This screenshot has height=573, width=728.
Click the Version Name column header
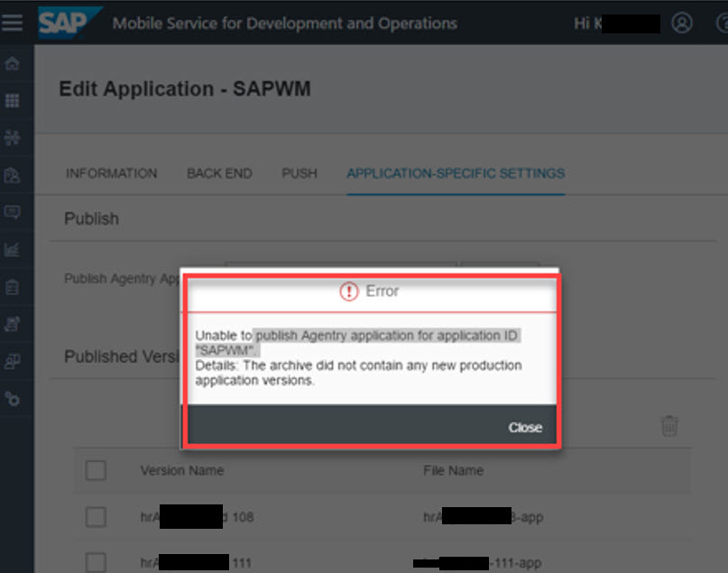pyautogui.click(x=182, y=470)
